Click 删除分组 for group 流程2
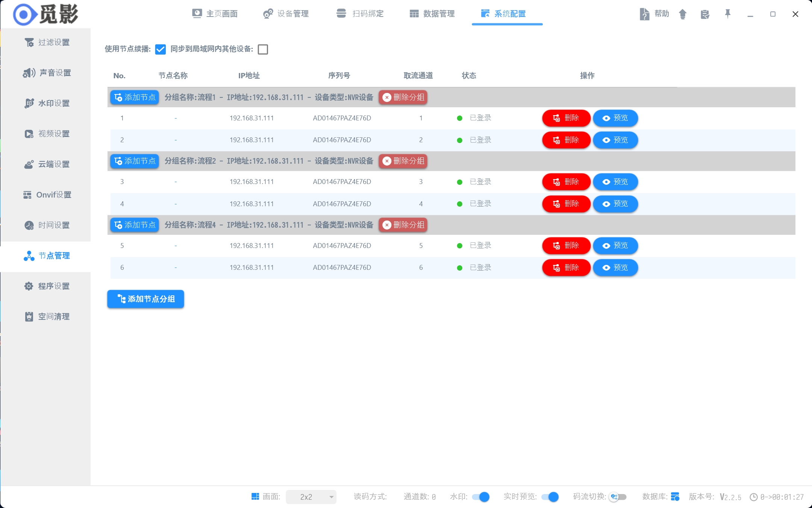The image size is (812, 508). coord(403,161)
